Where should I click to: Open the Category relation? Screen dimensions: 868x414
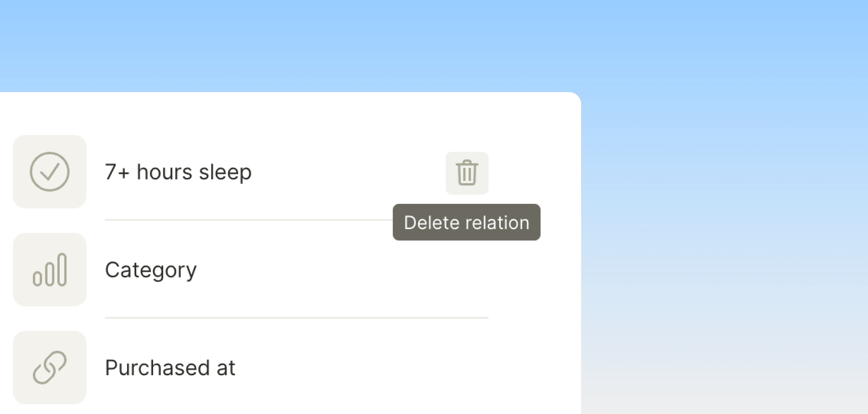151,270
